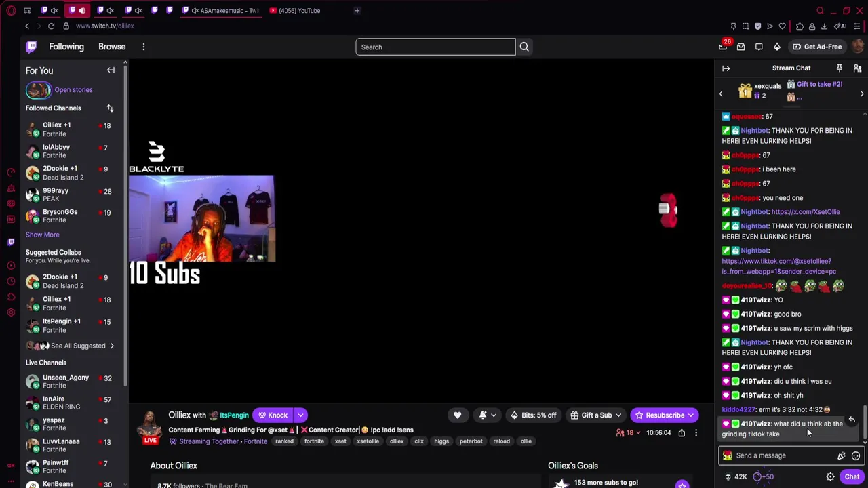Viewport: 868px width, 488px height.
Task: Click the Bits: 5% off button
Action: [x=534, y=415]
